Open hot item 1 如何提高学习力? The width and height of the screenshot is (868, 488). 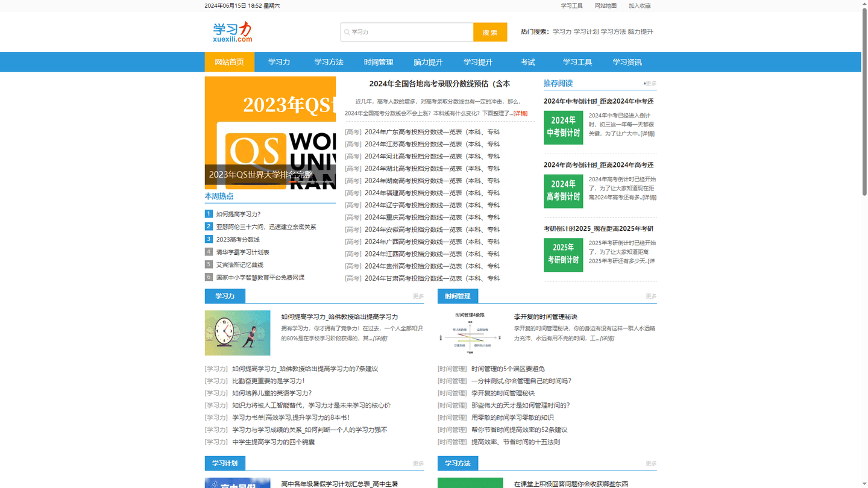coord(238,214)
